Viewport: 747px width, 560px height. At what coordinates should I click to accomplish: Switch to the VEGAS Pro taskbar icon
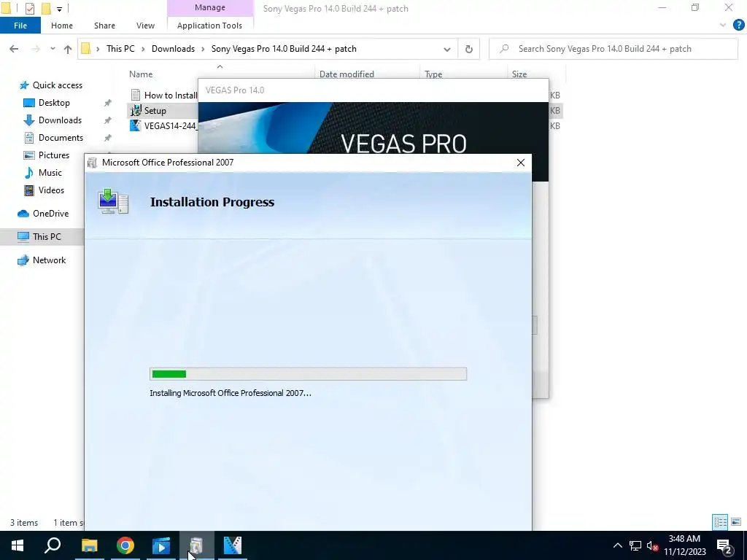point(233,545)
